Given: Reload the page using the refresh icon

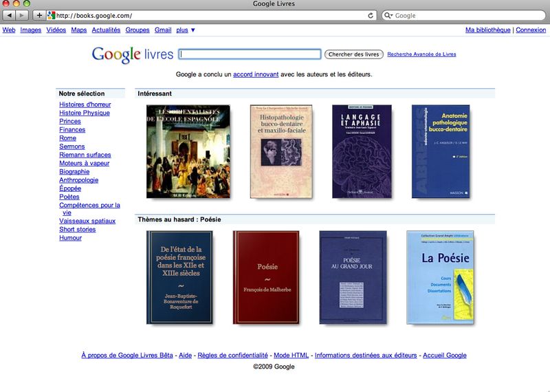Looking at the screenshot, I should (x=371, y=15).
